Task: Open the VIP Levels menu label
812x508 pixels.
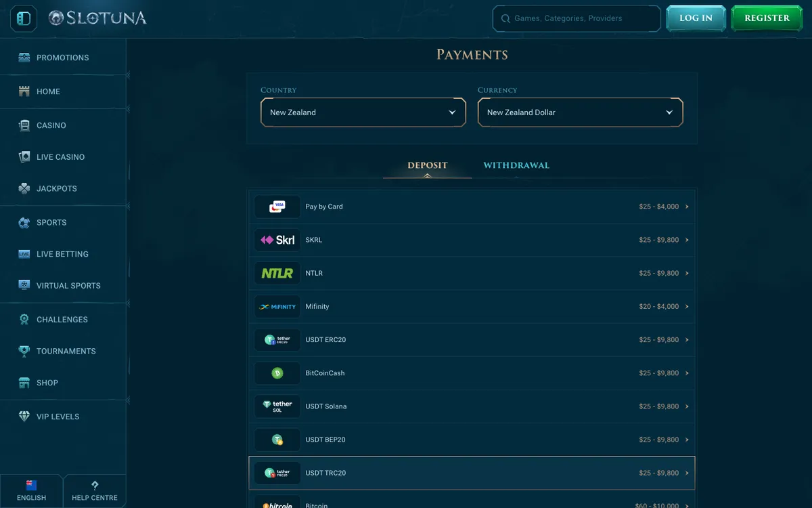Action: click(58, 417)
